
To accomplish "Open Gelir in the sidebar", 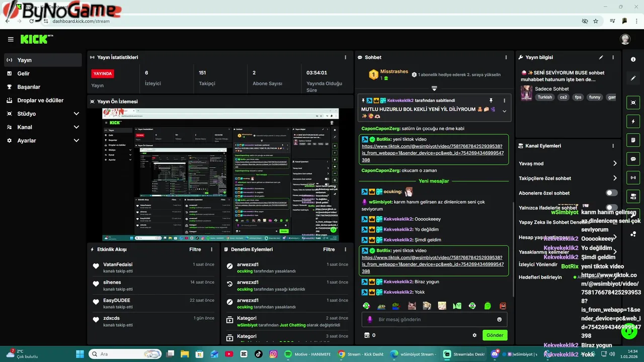I will pos(43,73).
